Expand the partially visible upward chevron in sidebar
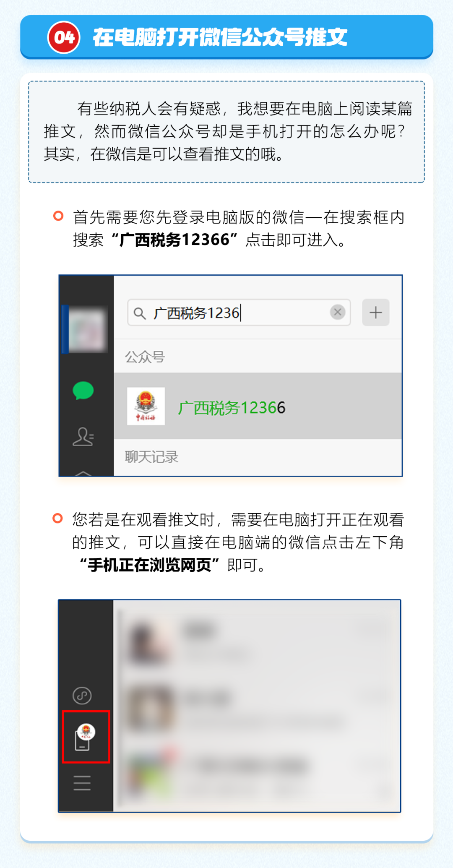 tap(83, 473)
